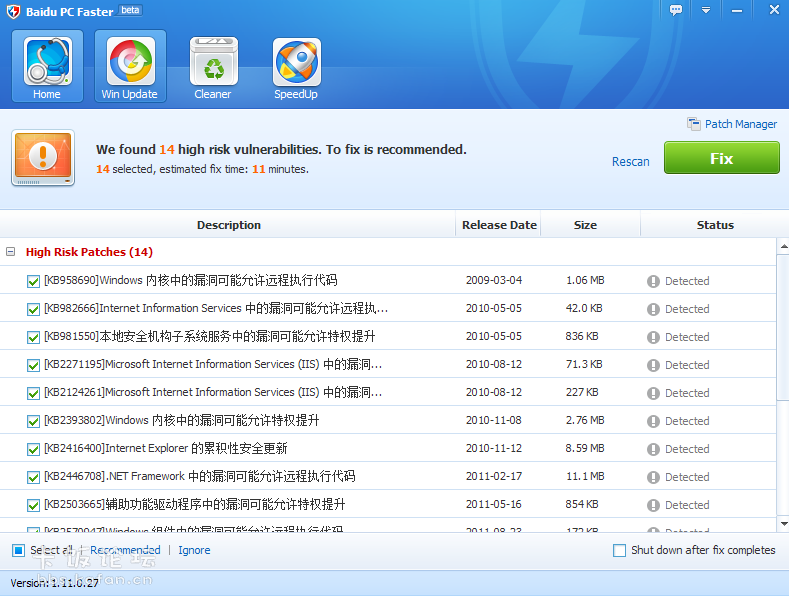Open Patch Manager link
Viewport: 789px width, 596px height.
[741, 124]
